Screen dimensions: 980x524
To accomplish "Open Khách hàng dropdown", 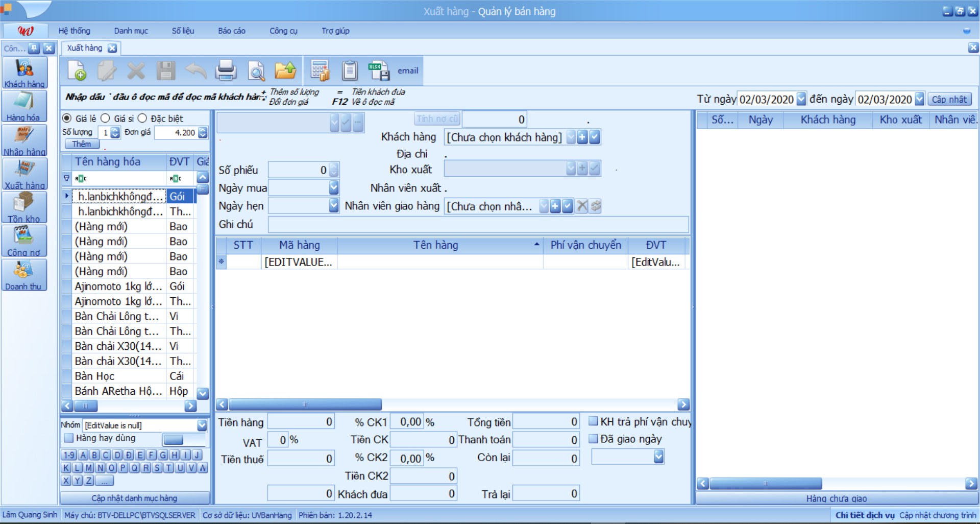I will click(571, 137).
